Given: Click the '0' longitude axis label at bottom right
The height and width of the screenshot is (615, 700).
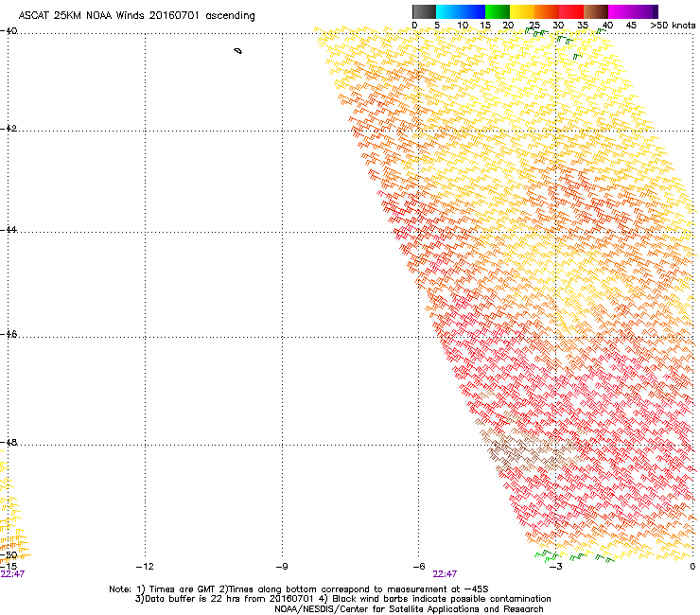Looking at the screenshot, I should [x=692, y=567].
